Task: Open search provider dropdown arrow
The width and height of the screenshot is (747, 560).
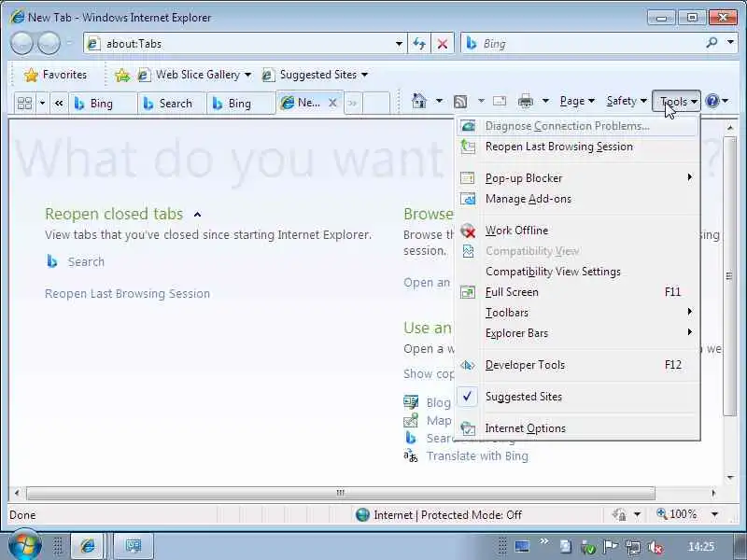Action: point(730,42)
